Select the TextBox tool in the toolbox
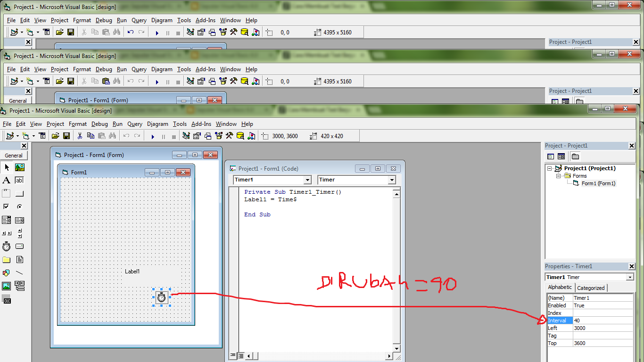Viewport: 644px width, 362px height. tap(19, 180)
